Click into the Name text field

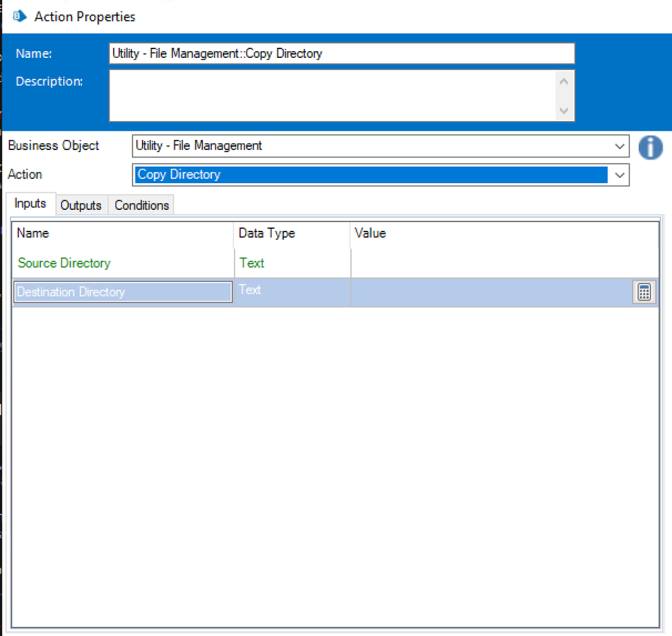tap(342, 54)
